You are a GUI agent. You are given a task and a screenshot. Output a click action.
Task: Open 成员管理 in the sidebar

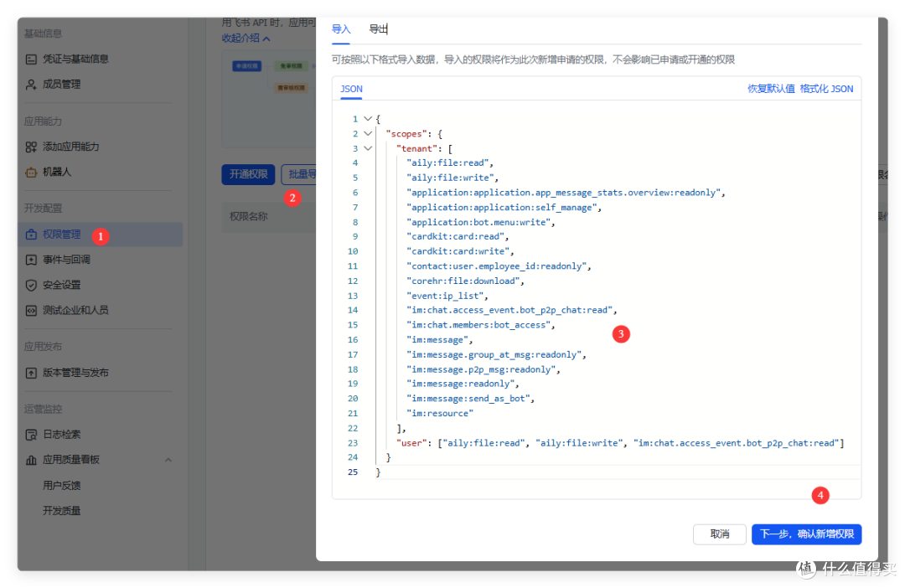[62, 85]
